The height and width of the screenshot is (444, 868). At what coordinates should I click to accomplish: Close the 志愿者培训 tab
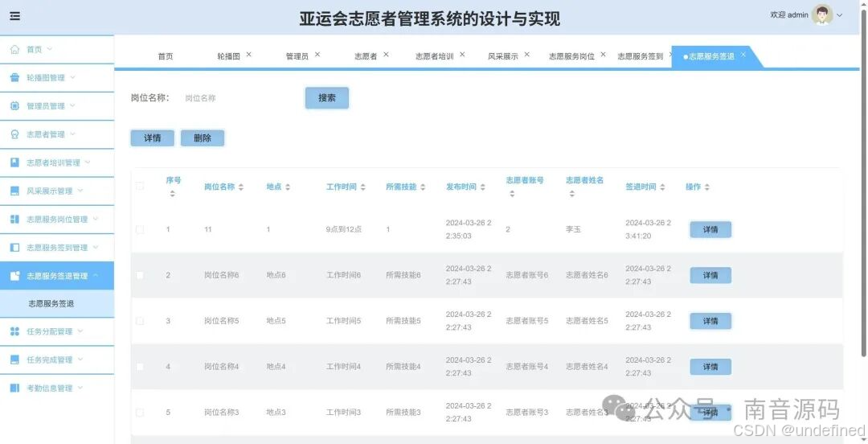click(462, 55)
